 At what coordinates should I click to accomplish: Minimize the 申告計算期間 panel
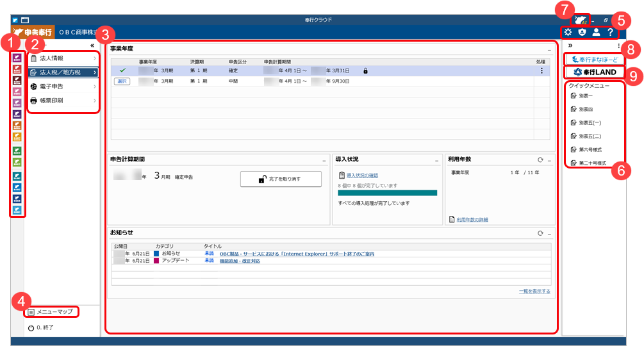(x=324, y=161)
